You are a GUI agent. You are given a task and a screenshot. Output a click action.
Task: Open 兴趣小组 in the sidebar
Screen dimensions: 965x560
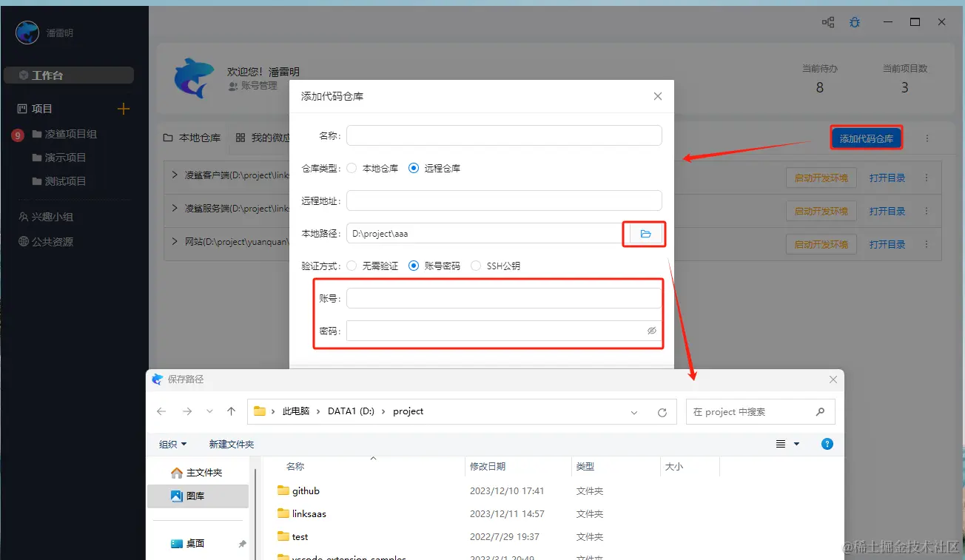[x=46, y=217]
